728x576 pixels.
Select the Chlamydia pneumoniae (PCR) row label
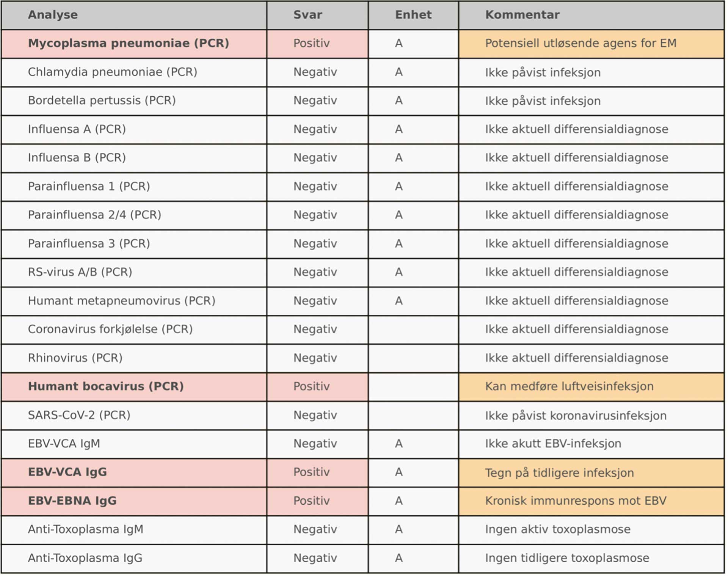click(113, 72)
